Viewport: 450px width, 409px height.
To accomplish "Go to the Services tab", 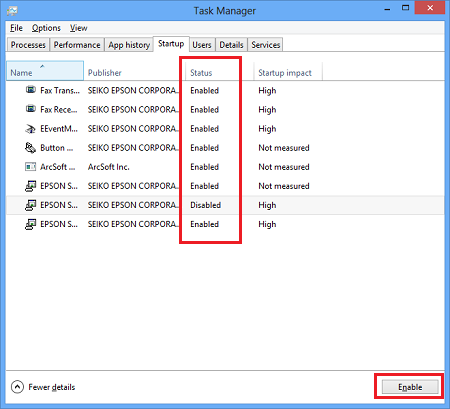I will point(266,45).
